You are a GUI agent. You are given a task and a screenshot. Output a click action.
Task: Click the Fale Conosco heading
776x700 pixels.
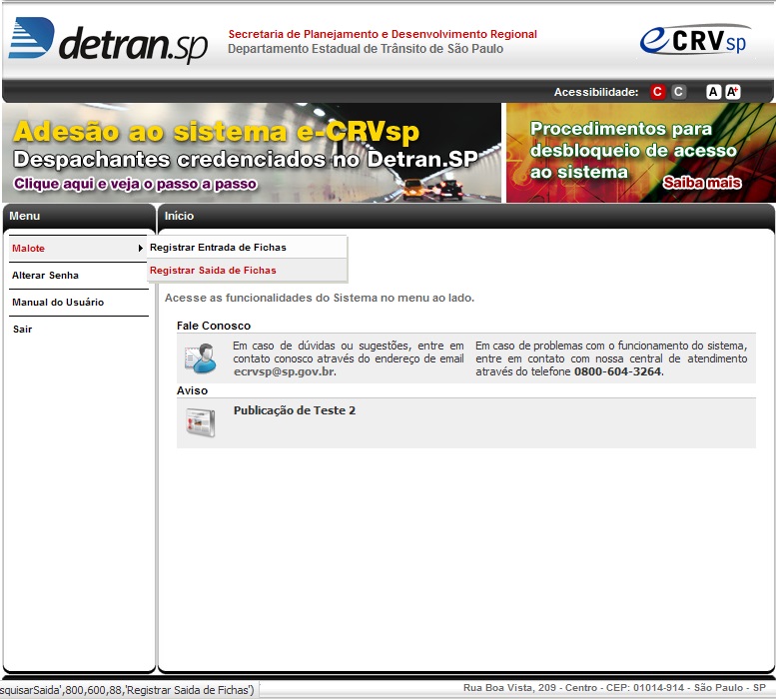tap(214, 326)
